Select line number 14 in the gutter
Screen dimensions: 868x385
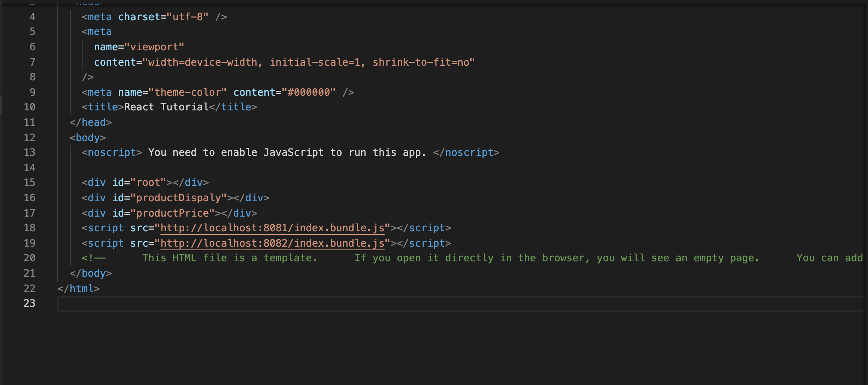tap(30, 168)
